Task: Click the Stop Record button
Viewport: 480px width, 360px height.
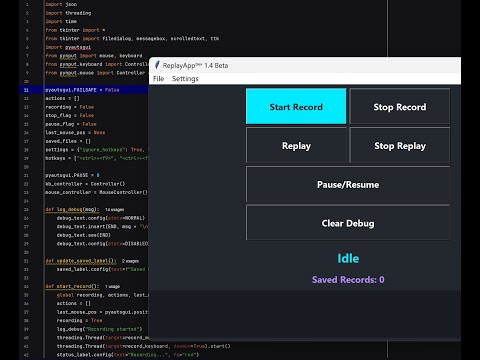Action: pyautogui.click(x=400, y=106)
